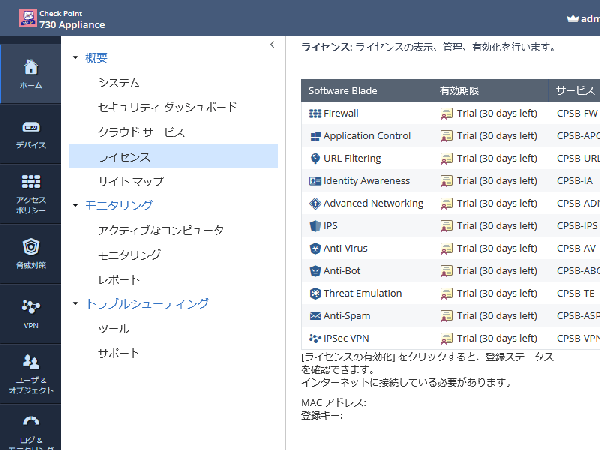600x450 pixels.
Task: Click the Anti-Bot blade icon
Action: [315, 271]
